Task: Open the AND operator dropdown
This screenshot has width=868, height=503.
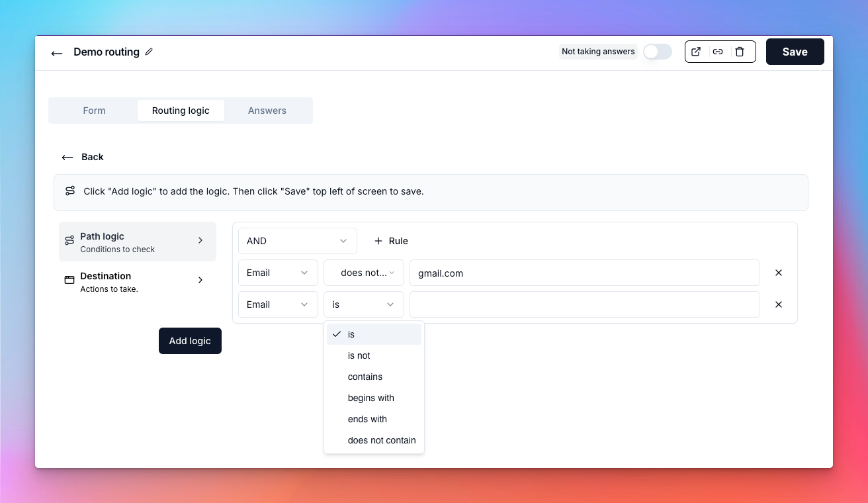Action: pos(297,241)
